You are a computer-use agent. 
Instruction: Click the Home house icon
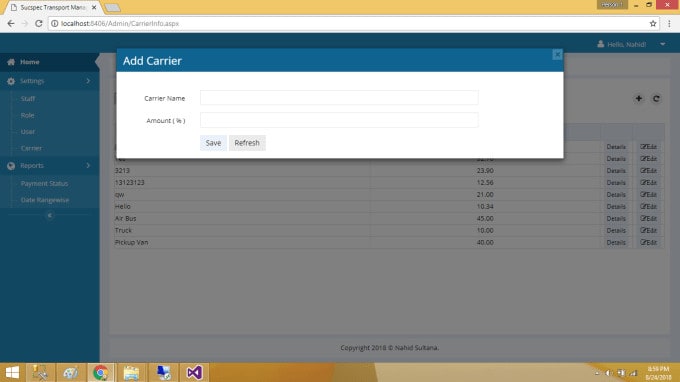(x=11, y=62)
